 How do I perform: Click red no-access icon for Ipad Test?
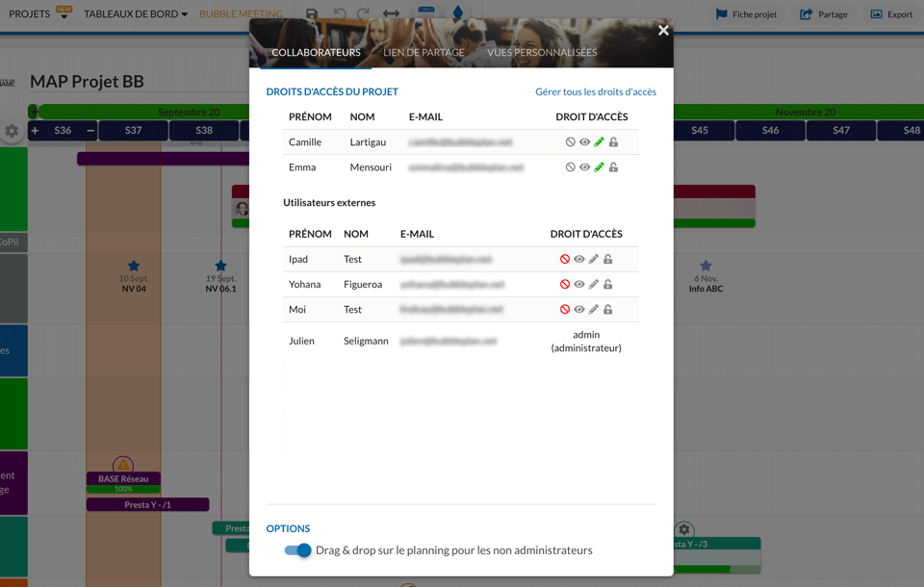click(x=565, y=259)
